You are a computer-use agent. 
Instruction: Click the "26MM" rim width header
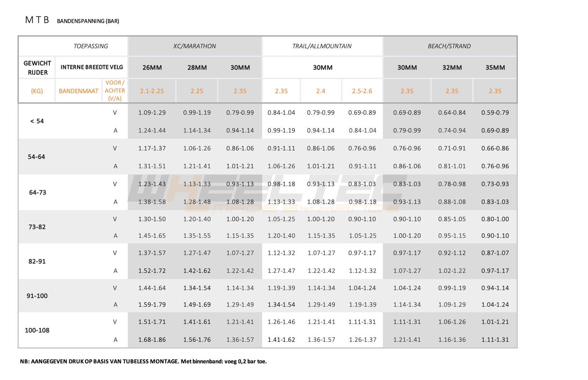pos(152,68)
